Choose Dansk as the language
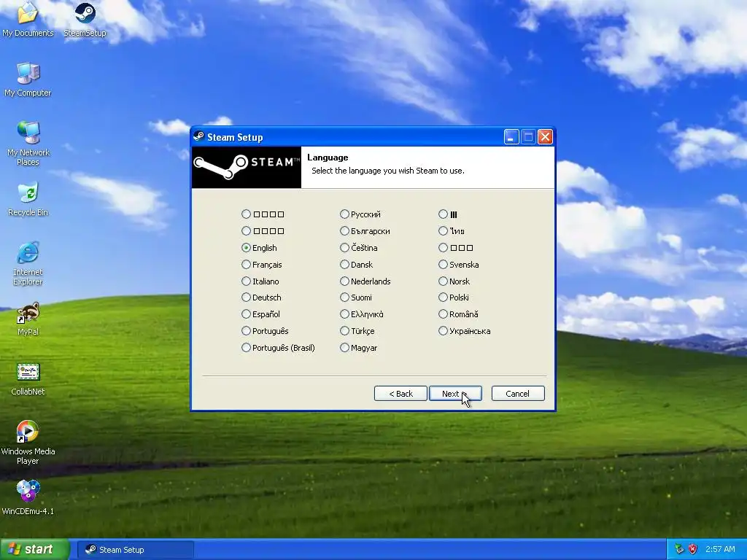 (x=356, y=264)
